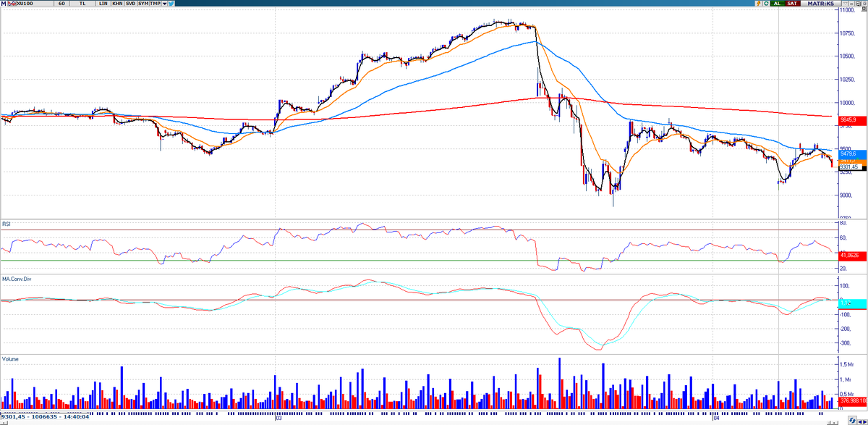
Task: Click the chart symbol icon beside XU100
Action: (12, 3)
